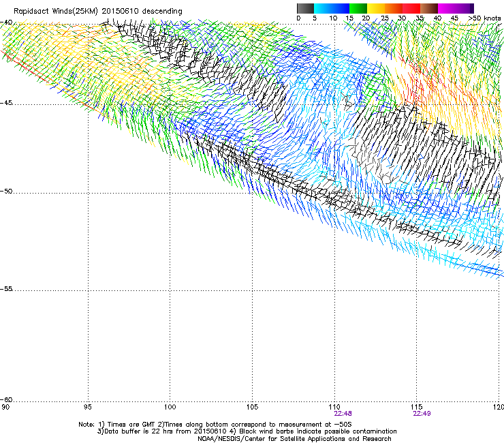Click the 'Note: 1) Times are GMT' line

pos(215,425)
